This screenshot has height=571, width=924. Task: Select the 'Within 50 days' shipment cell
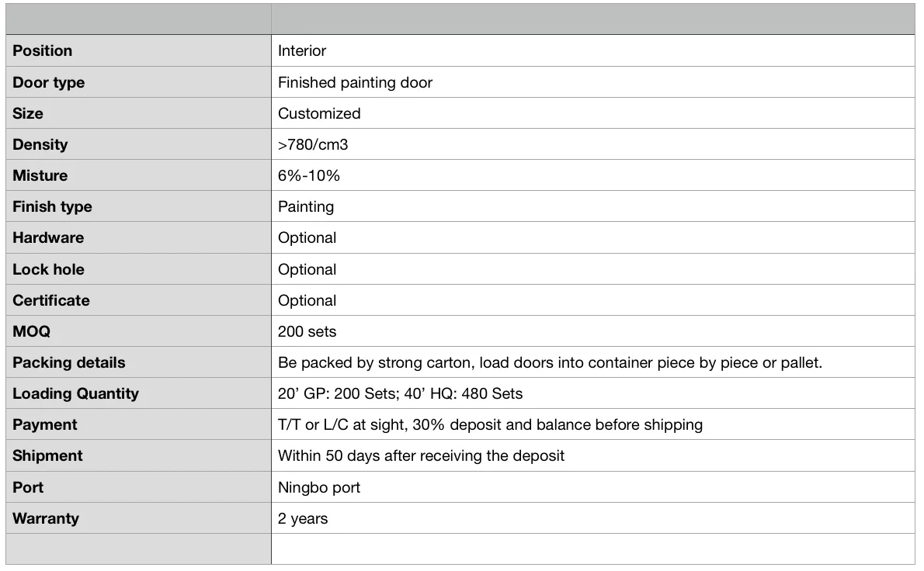tap(421, 455)
